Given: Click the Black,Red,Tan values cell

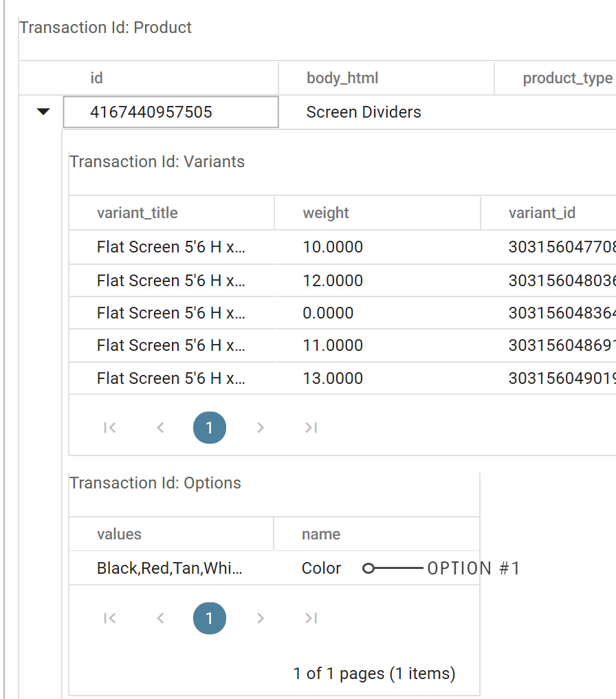Looking at the screenshot, I should pyautogui.click(x=170, y=568).
